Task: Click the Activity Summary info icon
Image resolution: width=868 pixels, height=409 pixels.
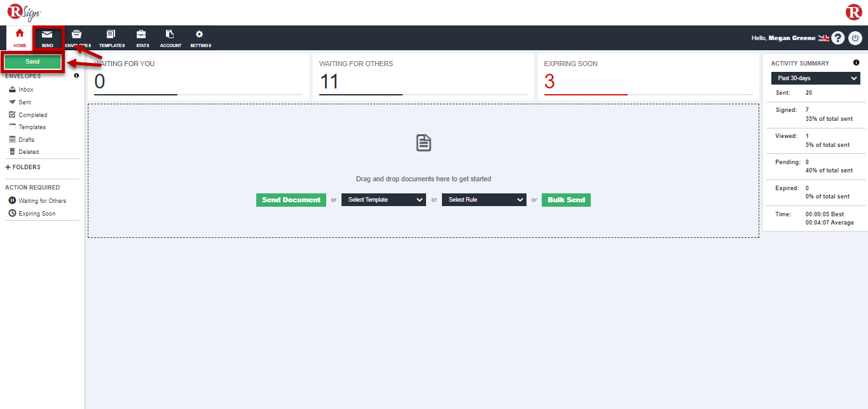Action: click(856, 63)
